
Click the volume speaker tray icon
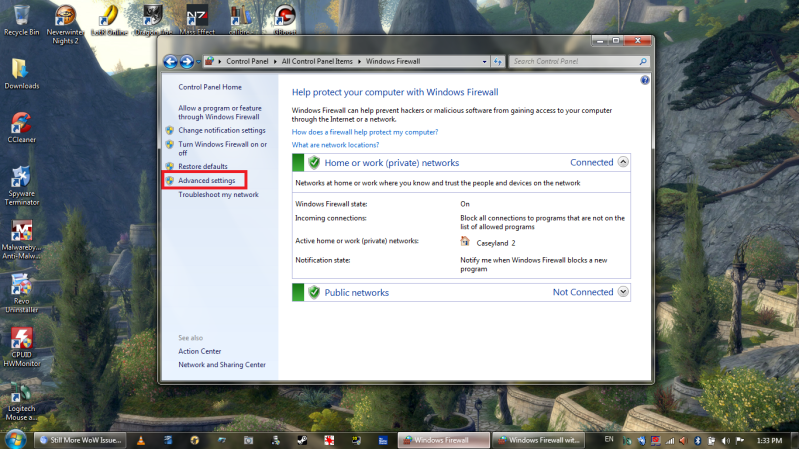(x=726, y=440)
